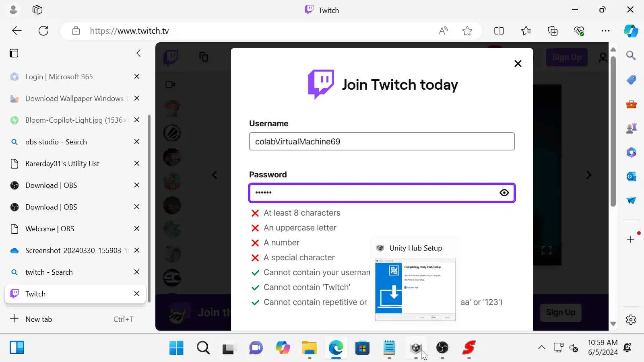Click the browser profile avatar
This screenshot has width=644, height=362.
click(x=13, y=10)
